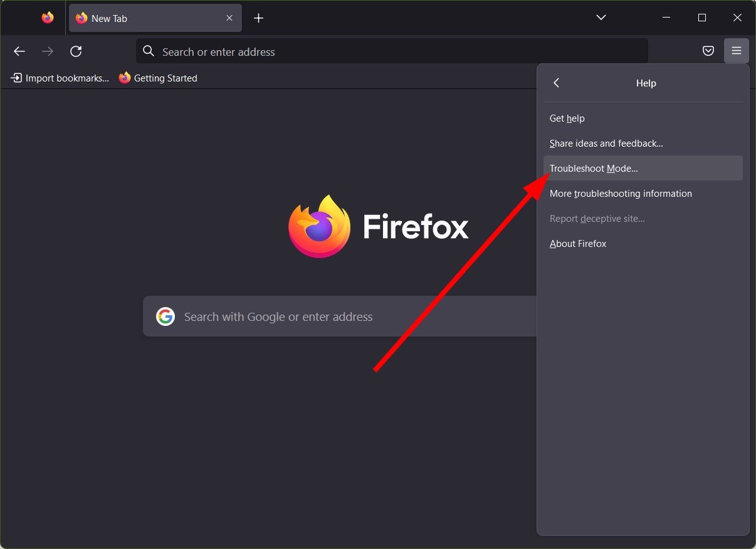Go back from Help submenu
The height and width of the screenshot is (549, 756).
pos(556,83)
